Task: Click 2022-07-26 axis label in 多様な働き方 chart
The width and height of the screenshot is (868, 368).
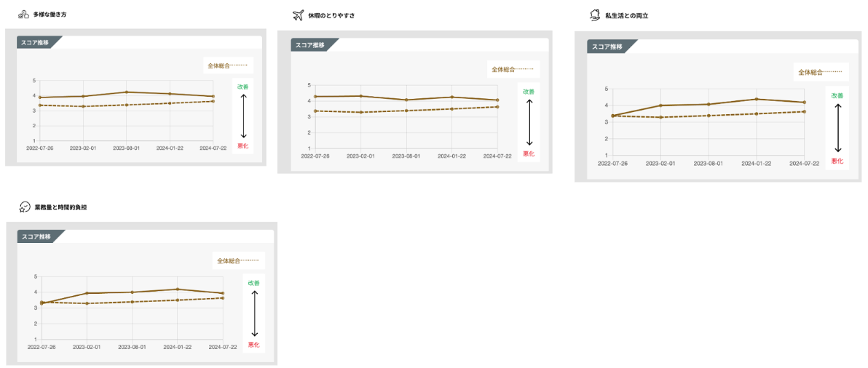Action: click(x=41, y=148)
